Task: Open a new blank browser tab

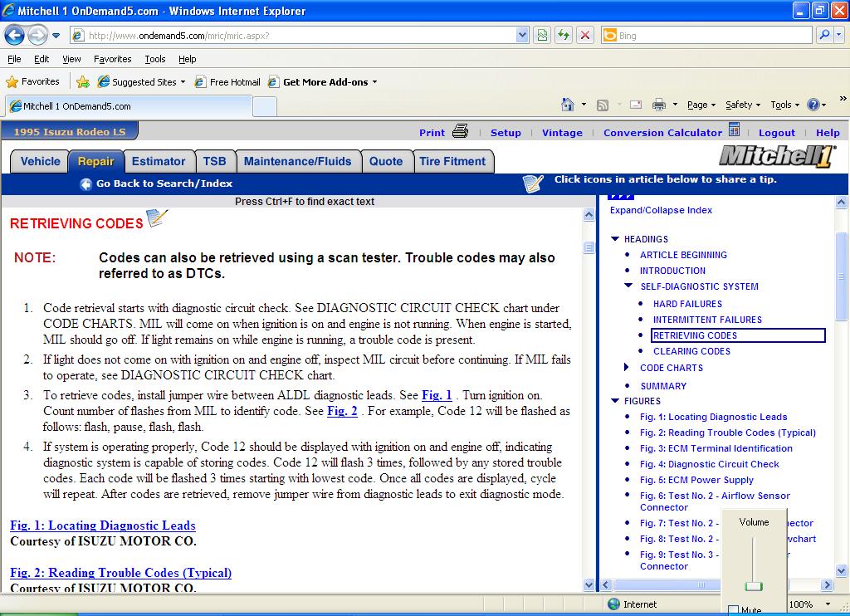Action: (x=265, y=106)
